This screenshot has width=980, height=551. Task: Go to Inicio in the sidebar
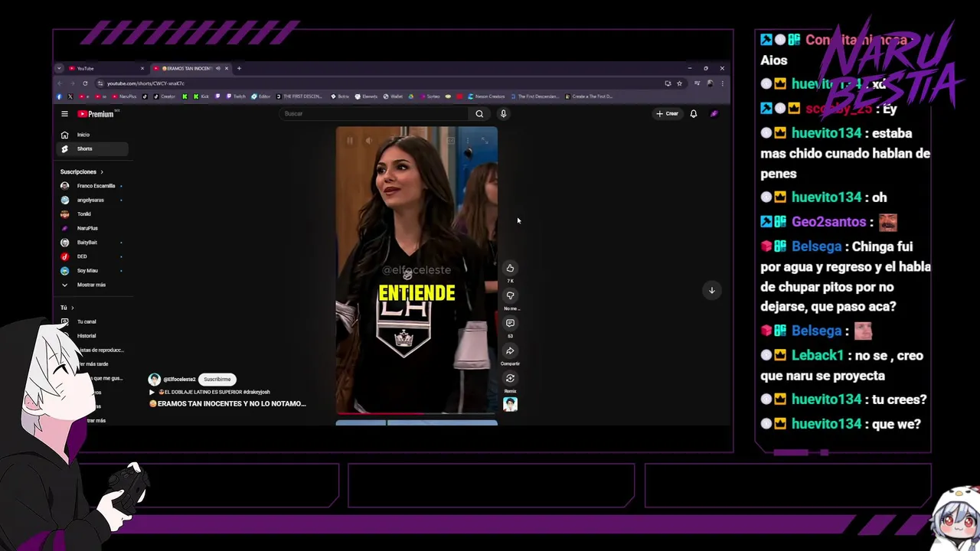pyautogui.click(x=93, y=135)
